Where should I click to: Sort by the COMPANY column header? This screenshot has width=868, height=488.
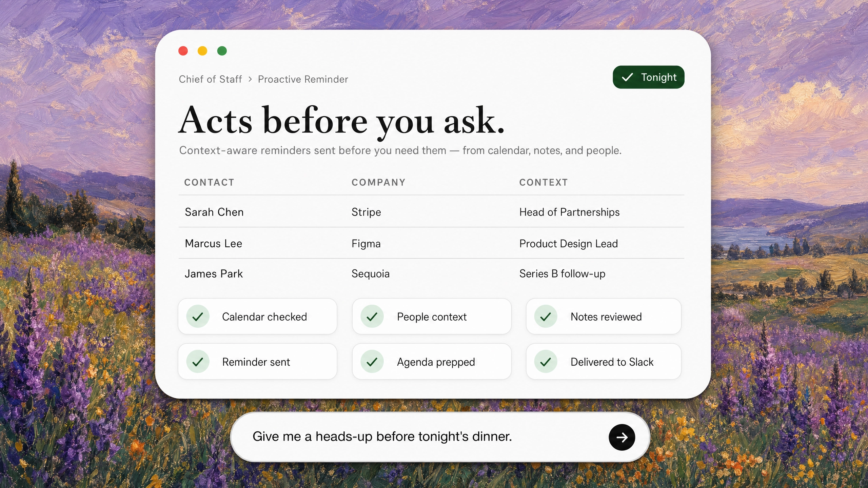[x=378, y=182]
